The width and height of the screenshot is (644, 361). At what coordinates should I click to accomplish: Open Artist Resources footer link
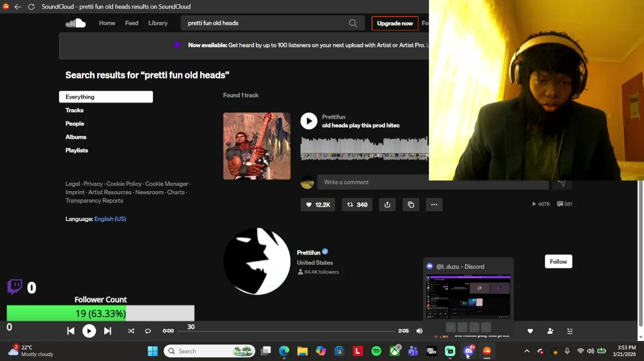(x=110, y=193)
